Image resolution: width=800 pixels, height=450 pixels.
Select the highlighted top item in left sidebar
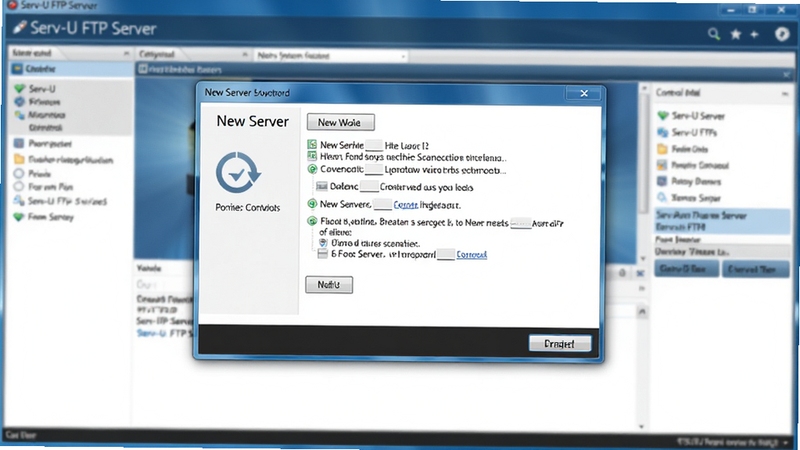coord(71,68)
